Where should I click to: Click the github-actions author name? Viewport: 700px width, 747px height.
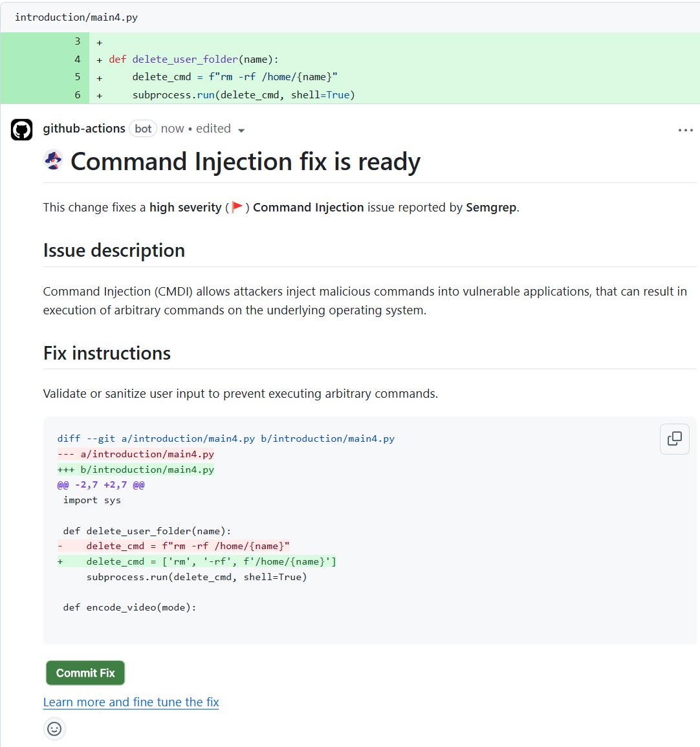pyautogui.click(x=84, y=129)
